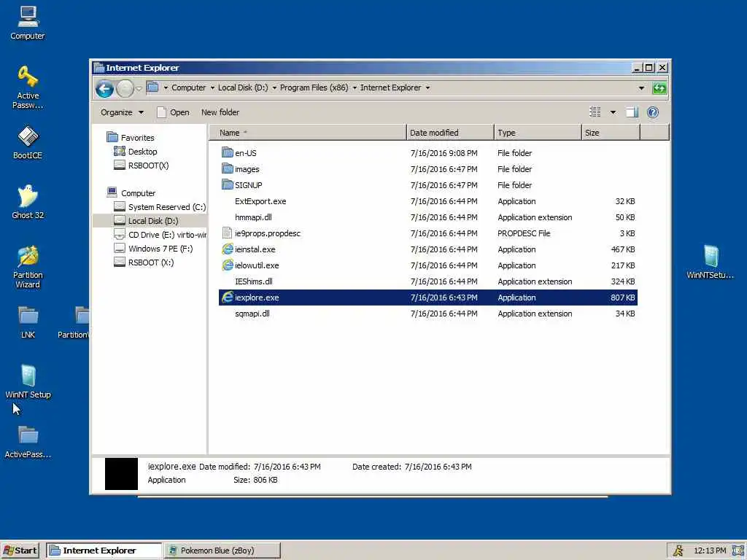The image size is (747, 560).
Task: Select CD Drive (E:) virtio-win
Action: [167, 235]
